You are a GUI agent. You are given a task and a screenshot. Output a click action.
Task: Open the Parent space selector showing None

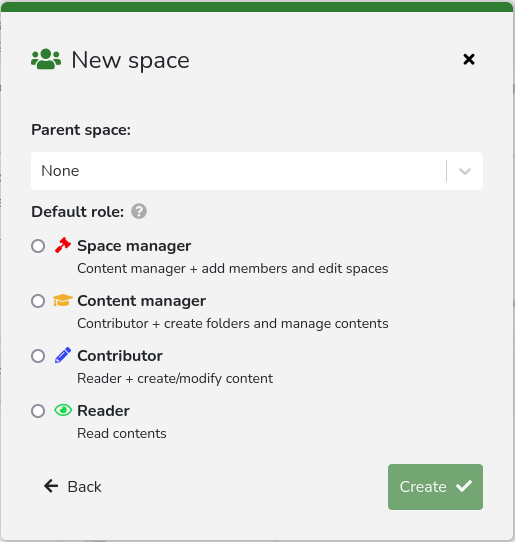click(257, 171)
